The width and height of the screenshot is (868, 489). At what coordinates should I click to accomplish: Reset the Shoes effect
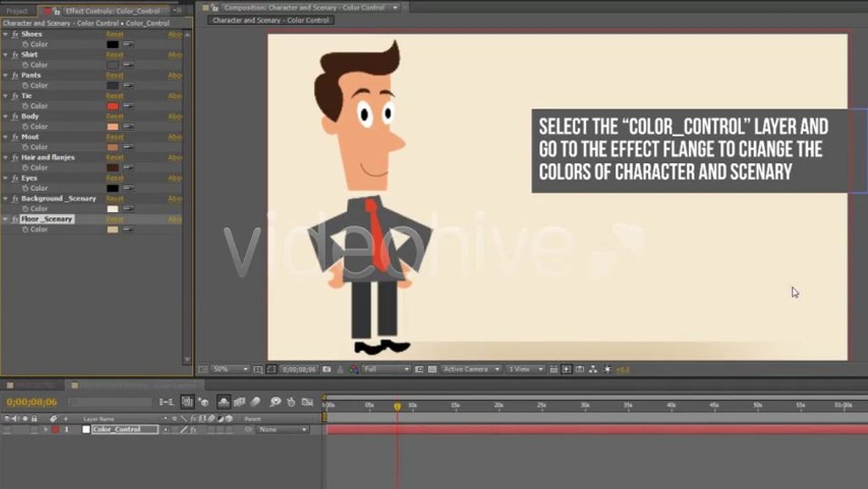115,34
